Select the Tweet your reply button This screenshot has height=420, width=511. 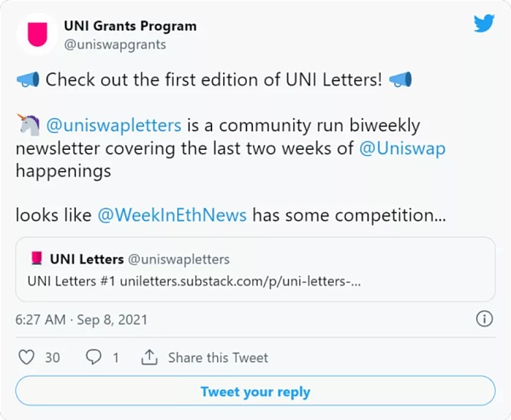click(255, 391)
